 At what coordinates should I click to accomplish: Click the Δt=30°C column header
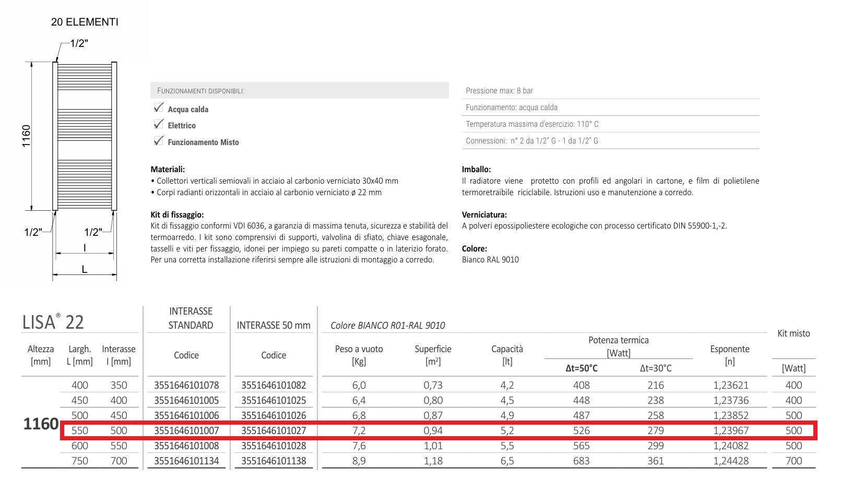[x=656, y=368]
